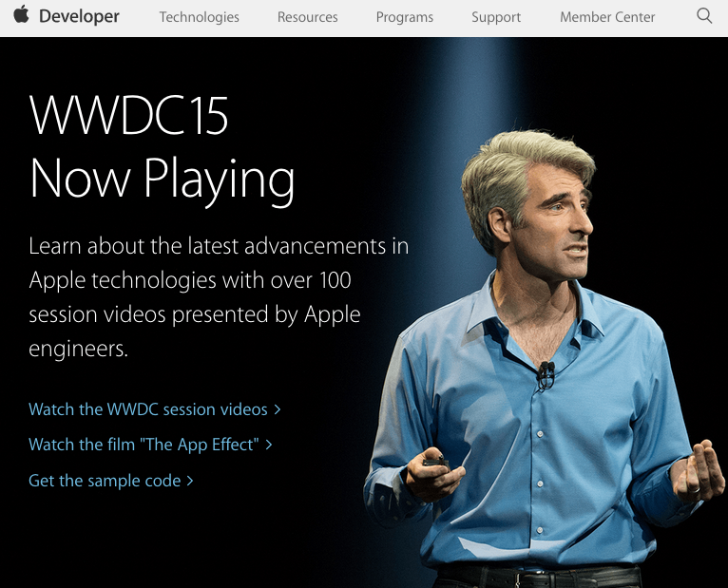Open the Resources menu item
This screenshot has width=728, height=588.
pos(307,17)
